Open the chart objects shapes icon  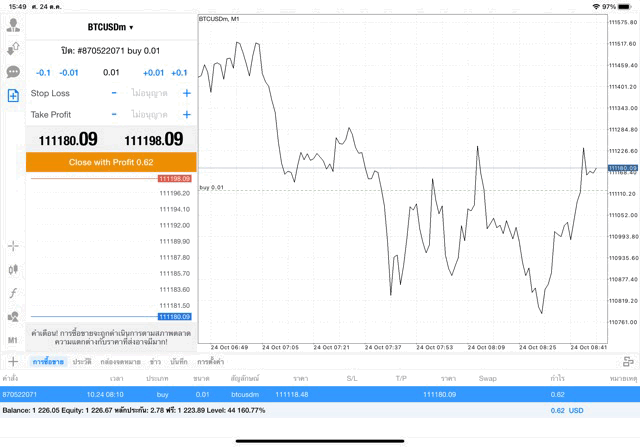coord(13,317)
